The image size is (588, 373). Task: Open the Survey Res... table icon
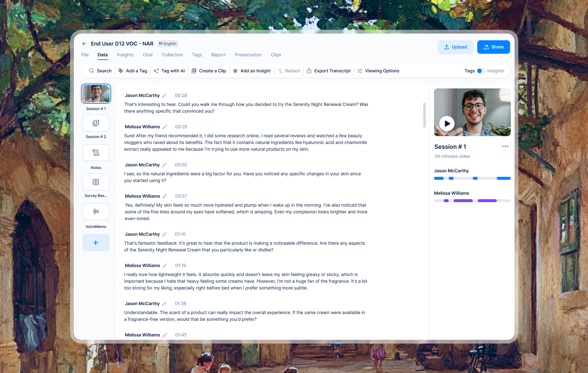(x=96, y=182)
